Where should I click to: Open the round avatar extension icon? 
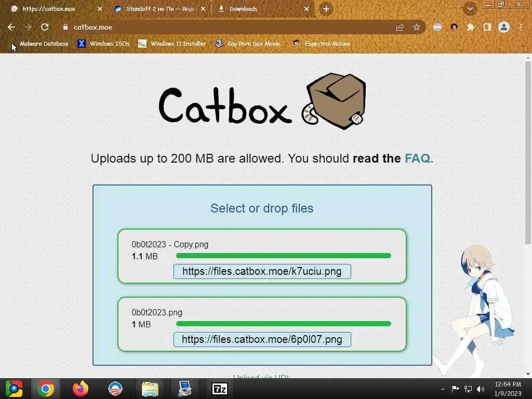click(x=454, y=27)
